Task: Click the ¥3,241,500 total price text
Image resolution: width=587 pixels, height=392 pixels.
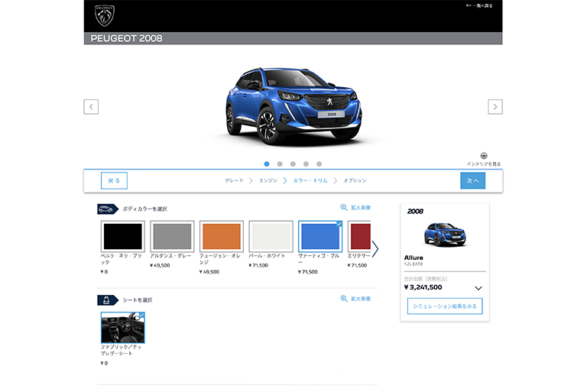Action: click(423, 287)
